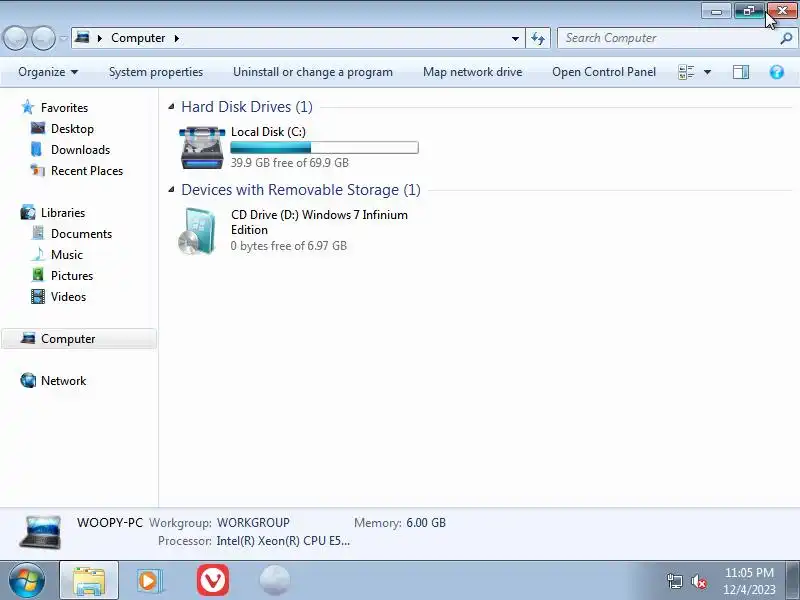Open the address bar history dropdown
This screenshot has width=800, height=600.
515,38
